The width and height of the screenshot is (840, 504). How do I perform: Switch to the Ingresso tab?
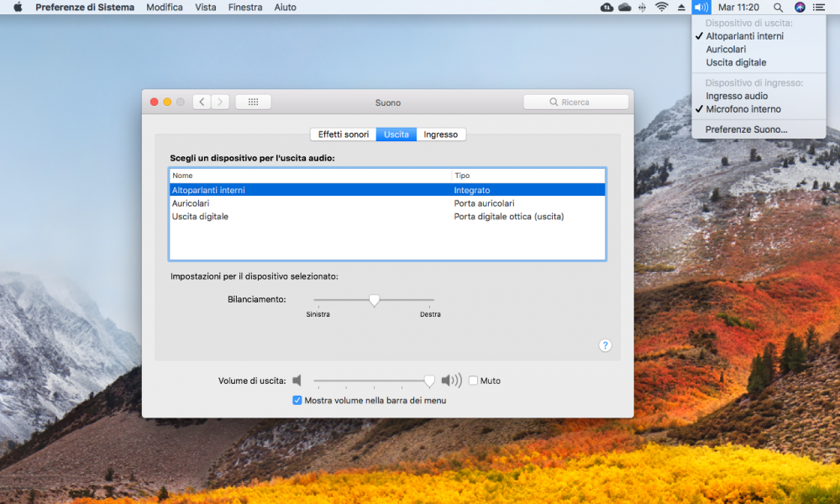(x=441, y=134)
